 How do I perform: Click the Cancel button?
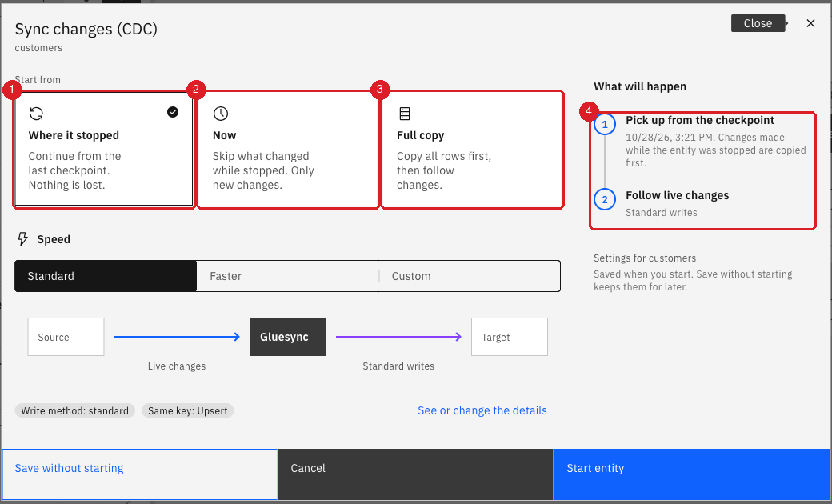tap(415, 474)
